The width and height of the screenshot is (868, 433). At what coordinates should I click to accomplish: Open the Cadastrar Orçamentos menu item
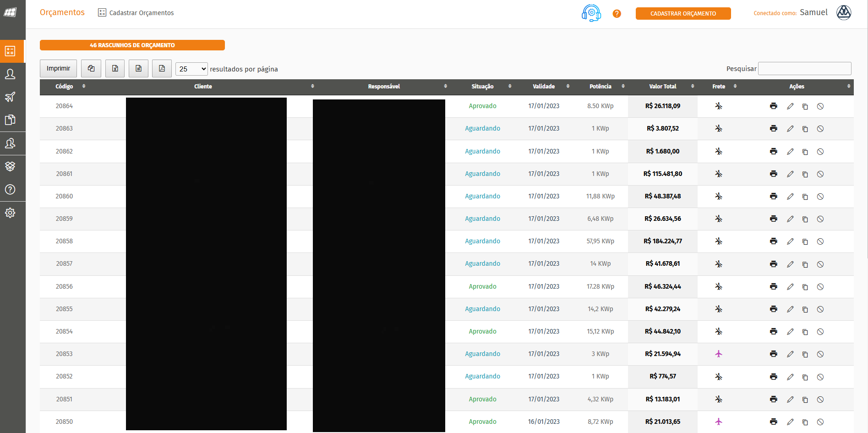click(x=136, y=13)
